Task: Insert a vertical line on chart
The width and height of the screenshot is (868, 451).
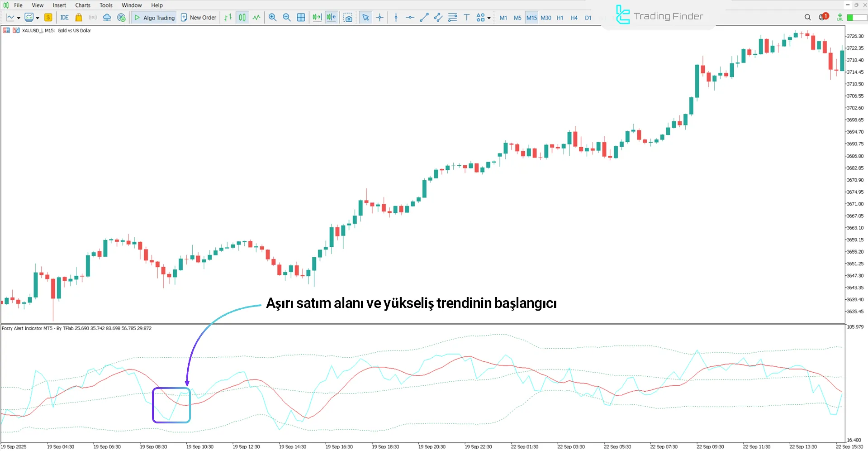Action: [396, 17]
